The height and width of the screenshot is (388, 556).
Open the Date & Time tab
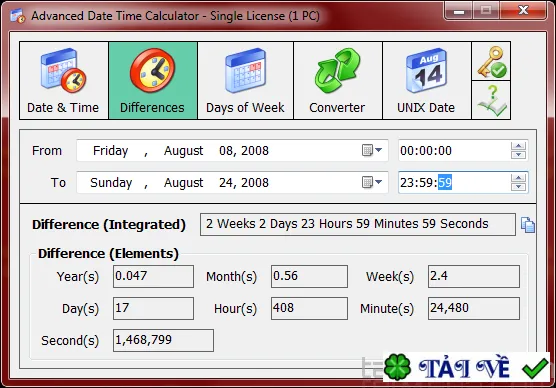coord(64,81)
